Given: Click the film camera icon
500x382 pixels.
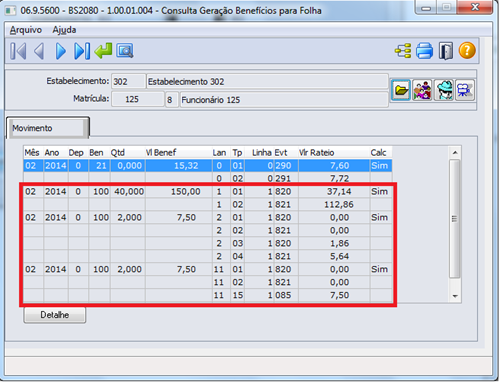Looking at the screenshot, I should (x=465, y=90).
